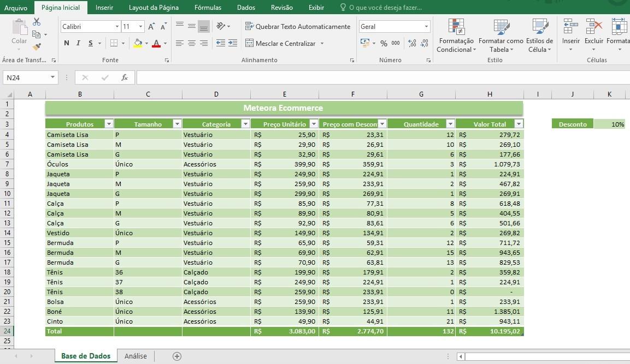
Task: Toggle bold (N) formatting
Action: (67, 44)
